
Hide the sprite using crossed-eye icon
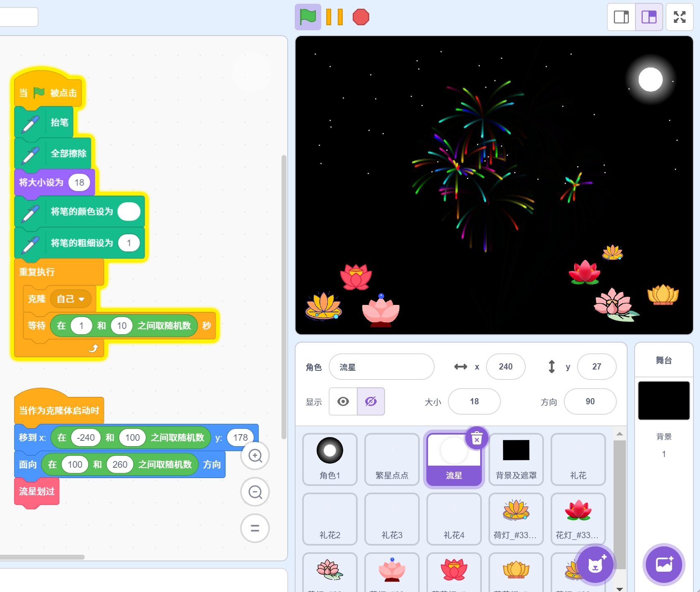pos(371,401)
